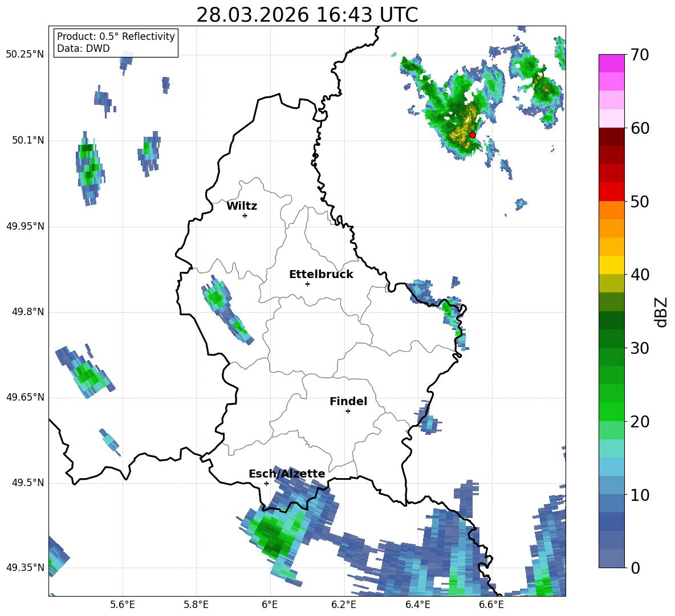Click the 49.65°N latitude label

(x=25, y=397)
